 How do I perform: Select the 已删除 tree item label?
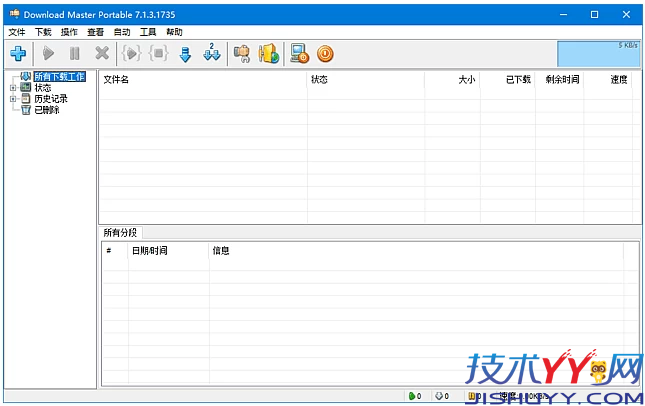point(47,110)
